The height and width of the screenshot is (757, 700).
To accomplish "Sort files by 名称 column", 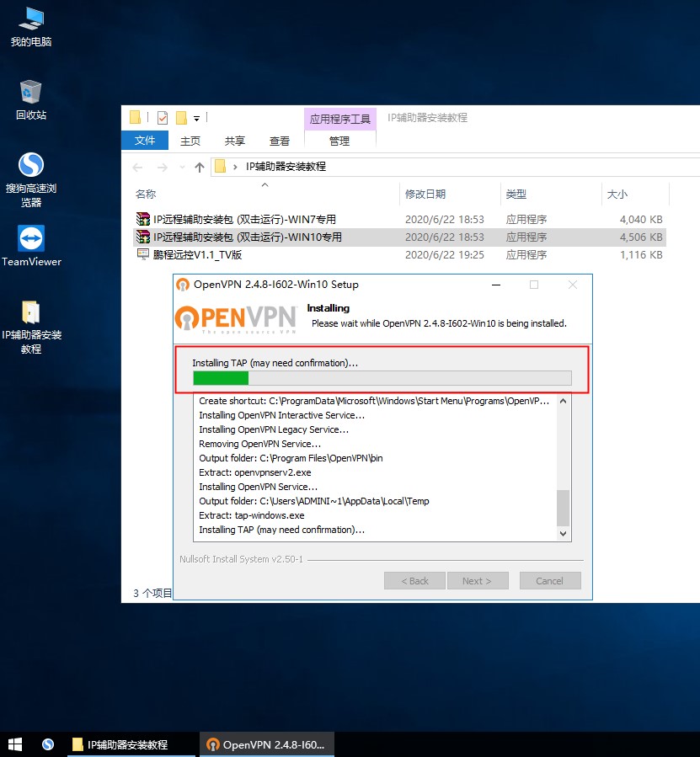I will click(x=146, y=194).
